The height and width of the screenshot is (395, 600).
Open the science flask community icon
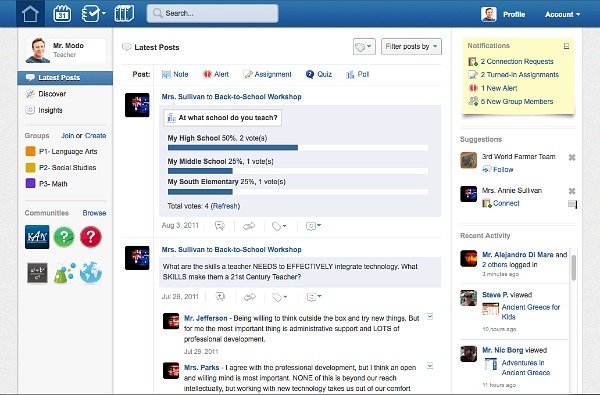64,273
